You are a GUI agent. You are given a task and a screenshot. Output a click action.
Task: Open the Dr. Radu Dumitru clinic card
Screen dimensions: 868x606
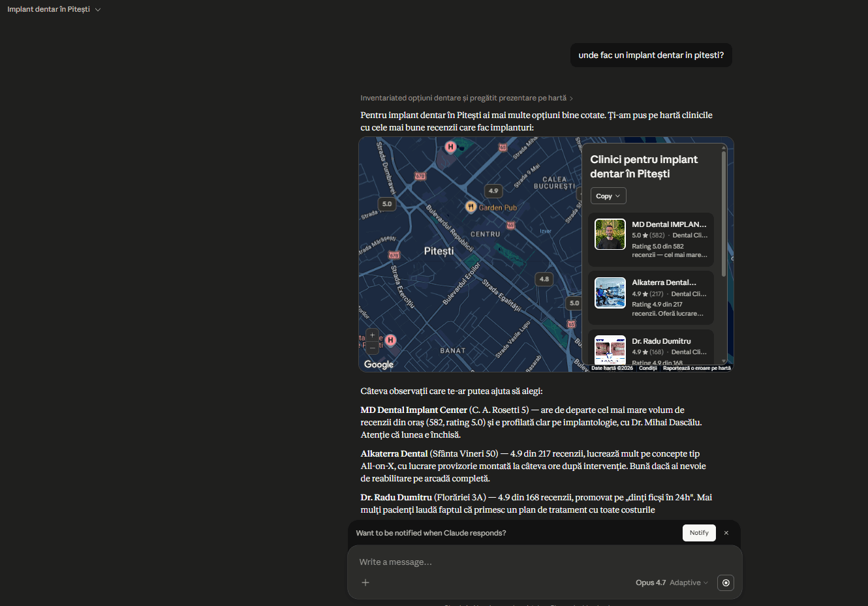tap(651, 348)
